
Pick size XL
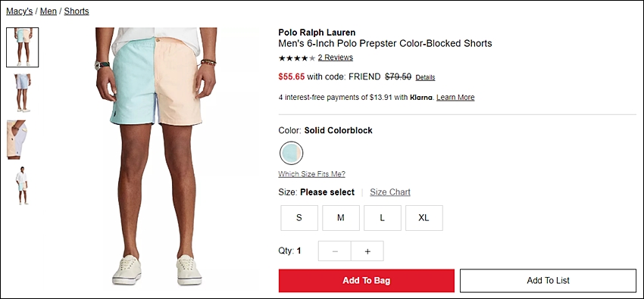point(424,218)
